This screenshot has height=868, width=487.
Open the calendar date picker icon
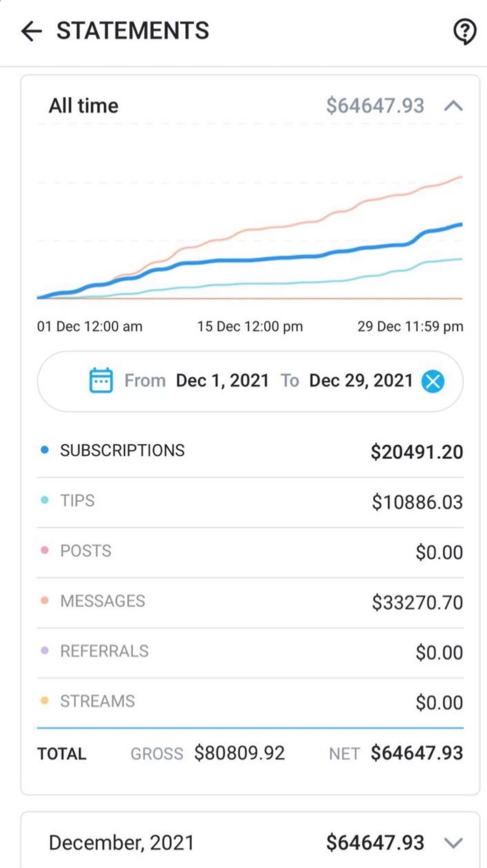101,380
